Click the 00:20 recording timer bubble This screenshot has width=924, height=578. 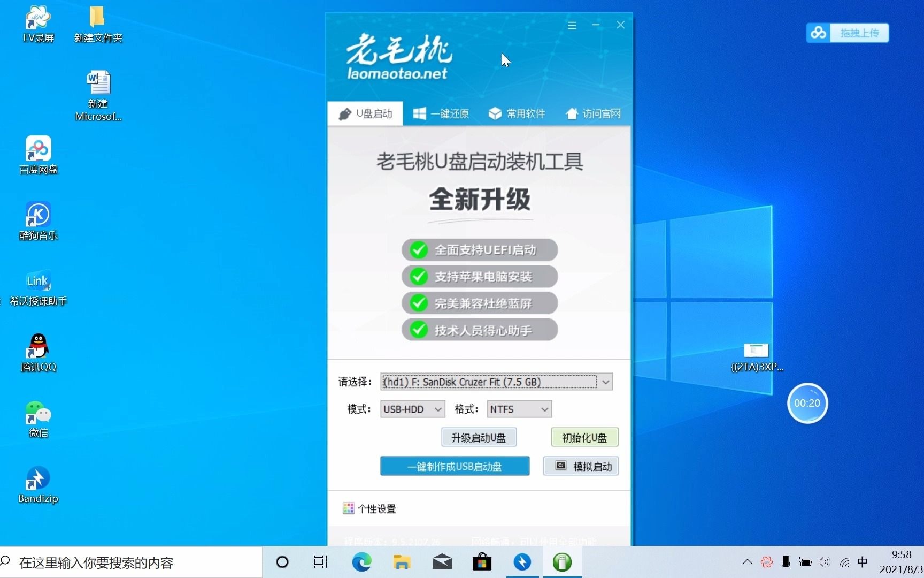pyautogui.click(x=807, y=403)
